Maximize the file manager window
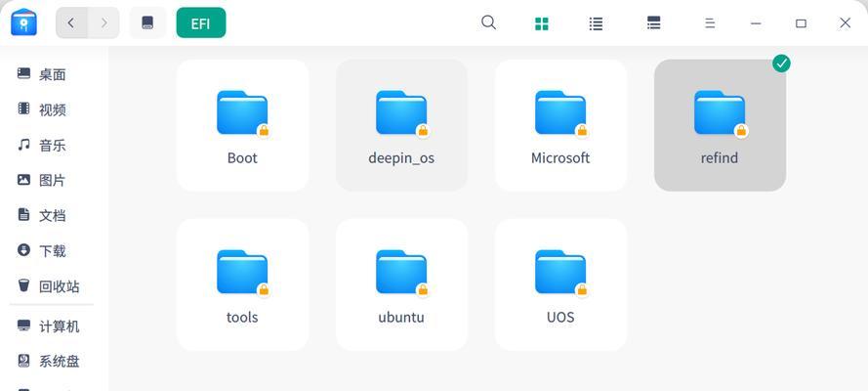Viewport: 868px width, 391px height. [801, 23]
